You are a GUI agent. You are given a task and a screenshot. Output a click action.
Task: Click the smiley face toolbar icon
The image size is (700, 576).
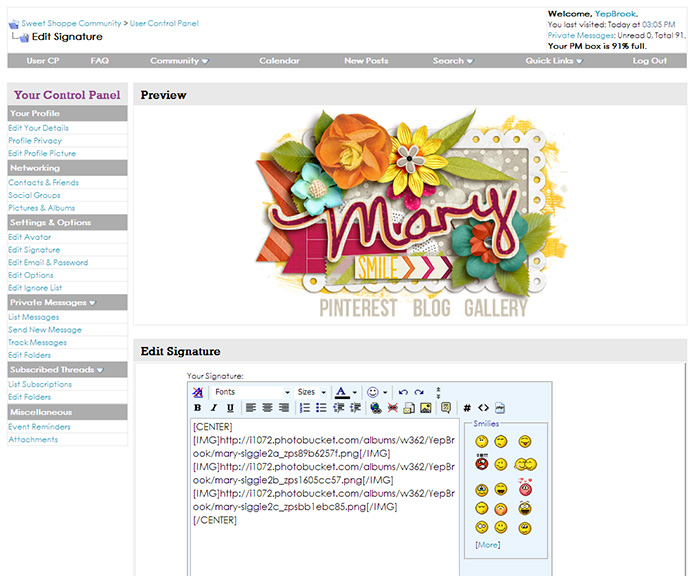click(373, 392)
